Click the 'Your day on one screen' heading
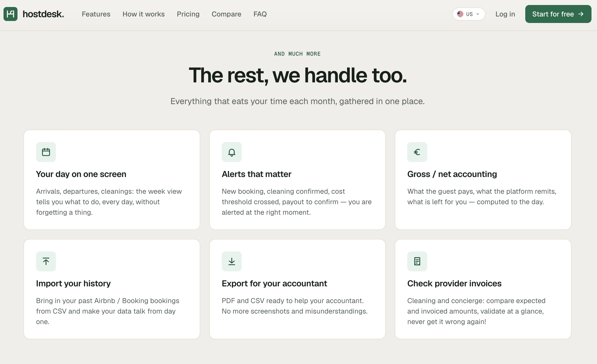This screenshot has height=364, width=597. 81,174
